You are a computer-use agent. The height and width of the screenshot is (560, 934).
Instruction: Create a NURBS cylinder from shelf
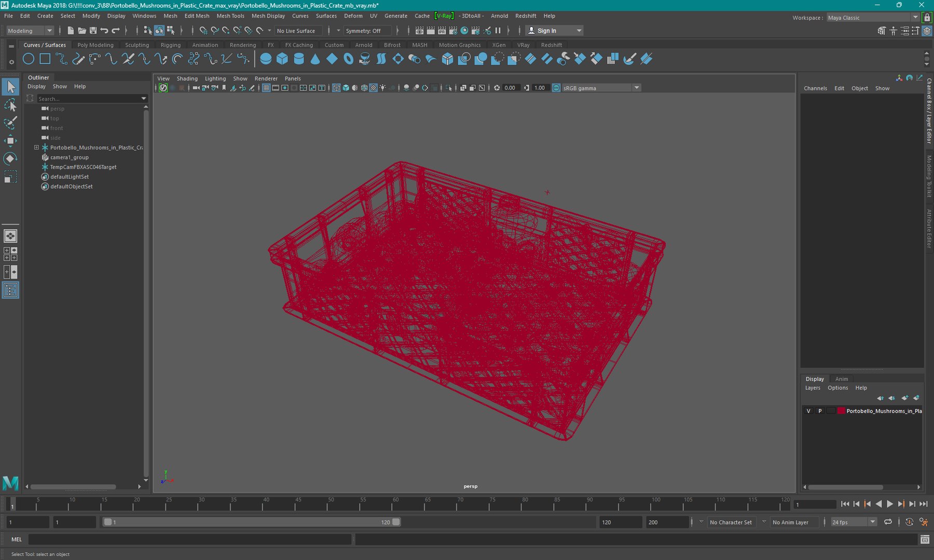pos(299,59)
